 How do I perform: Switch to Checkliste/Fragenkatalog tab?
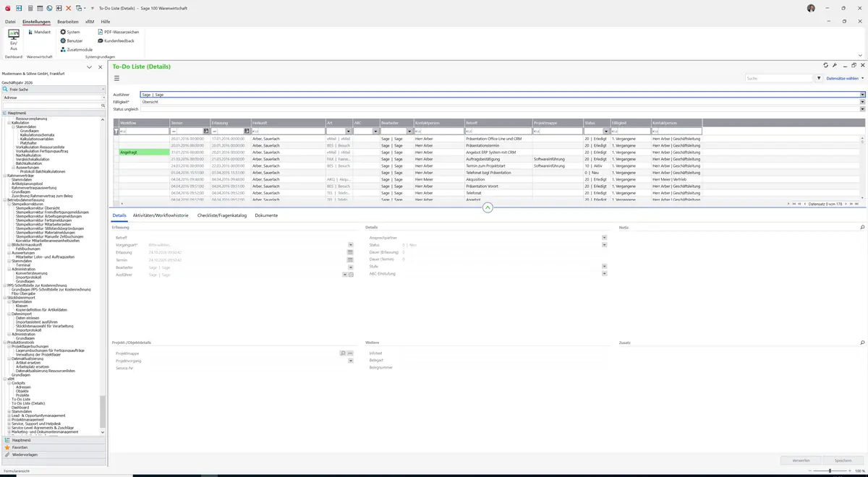(x=222, y=215)
